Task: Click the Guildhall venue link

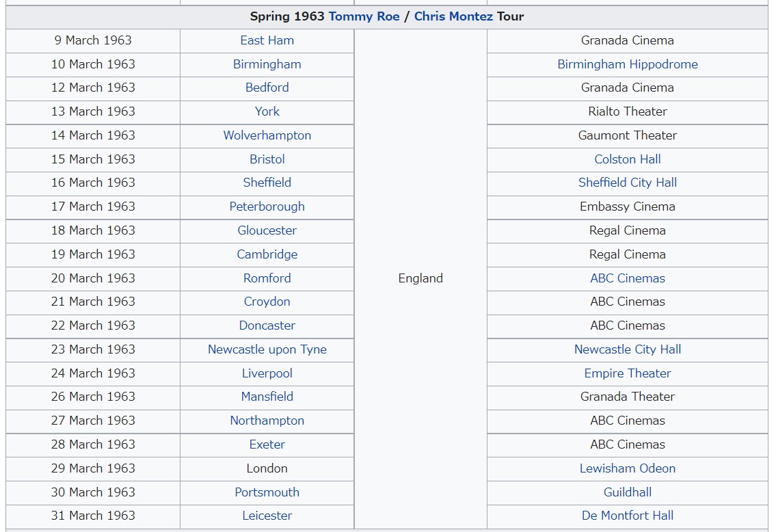Action: pos(628,492)
